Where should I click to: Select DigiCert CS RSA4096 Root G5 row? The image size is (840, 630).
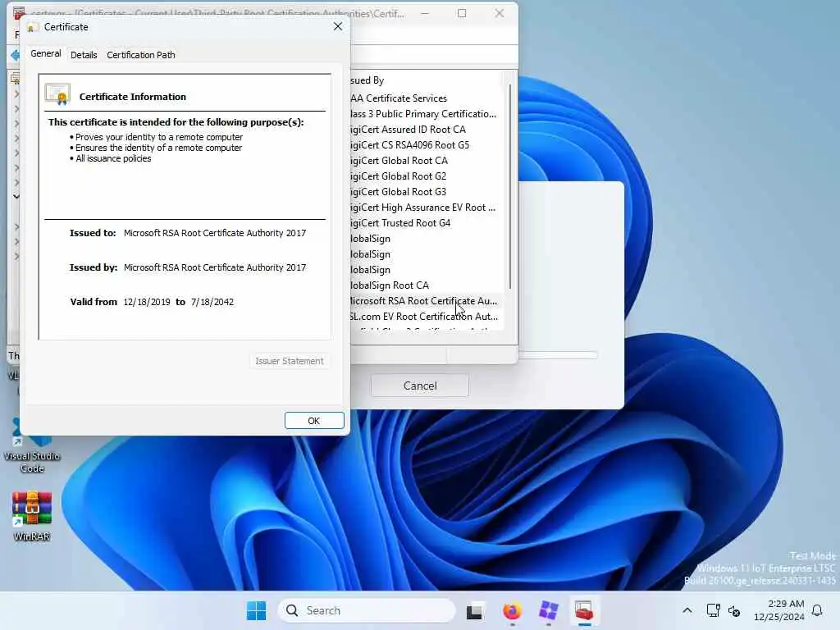426,144
